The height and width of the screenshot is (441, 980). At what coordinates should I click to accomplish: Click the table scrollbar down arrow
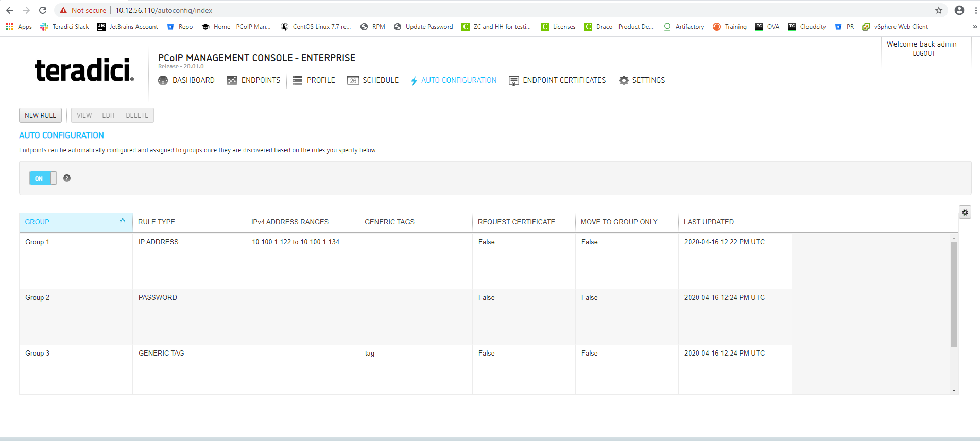point(954,391)
